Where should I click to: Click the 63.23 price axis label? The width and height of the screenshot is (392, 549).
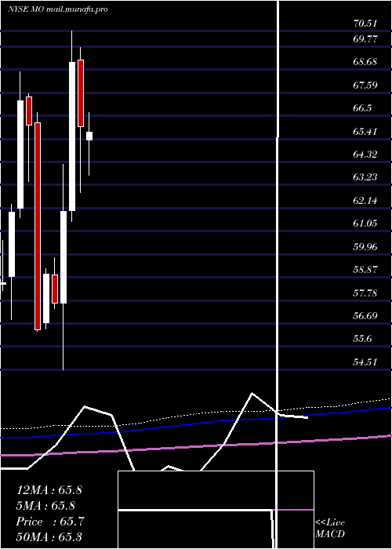pyautogui.click(x=365, y=177)
